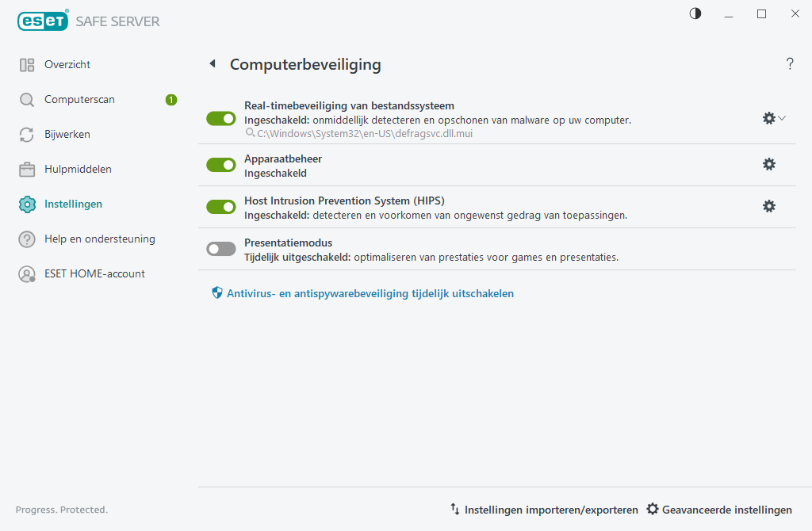The image size is (812, 531).
Task: Go back using the Computerbeveiliging arrow
Action: pos(213,63)
